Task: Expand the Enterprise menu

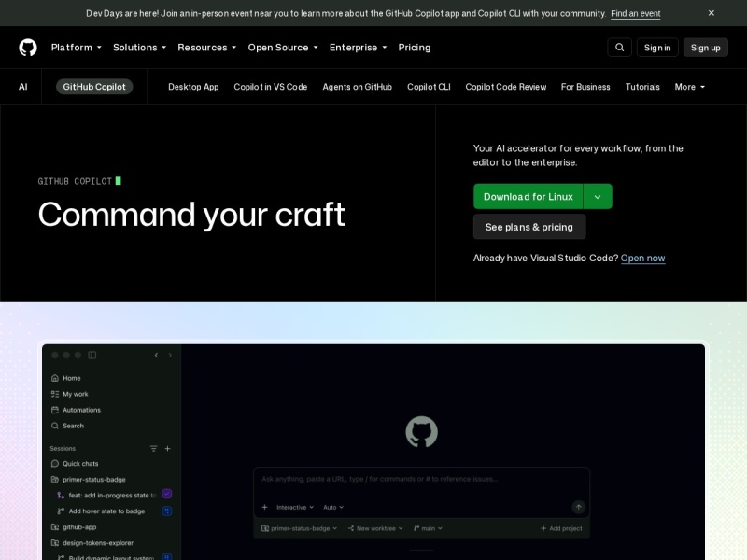Action: click(x=358, y=48)
